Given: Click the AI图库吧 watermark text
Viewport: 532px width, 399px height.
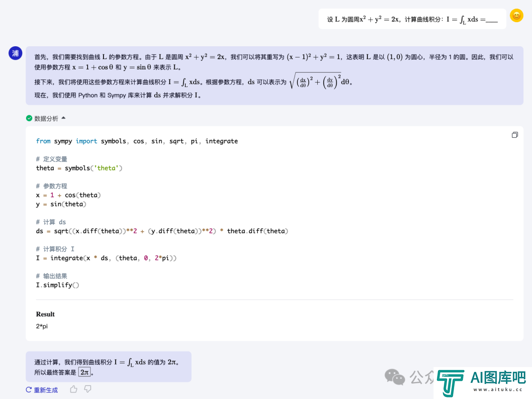Looking at the screenshot, I should pyautogui.click(x=498, y=377).
